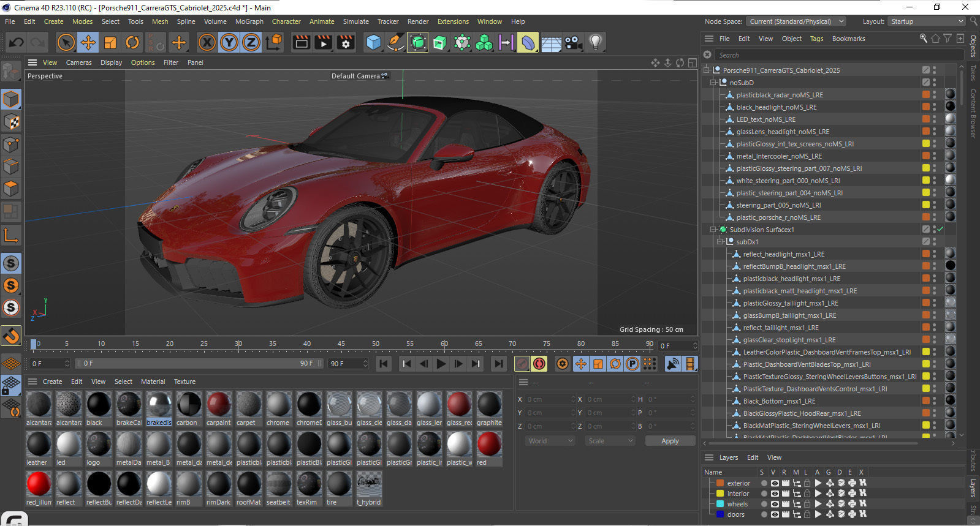The height and width of the screenshot is (526, 980).
Task: Collapse Subdivision Surfacex1 hierarchy
Action: (713, 230)
